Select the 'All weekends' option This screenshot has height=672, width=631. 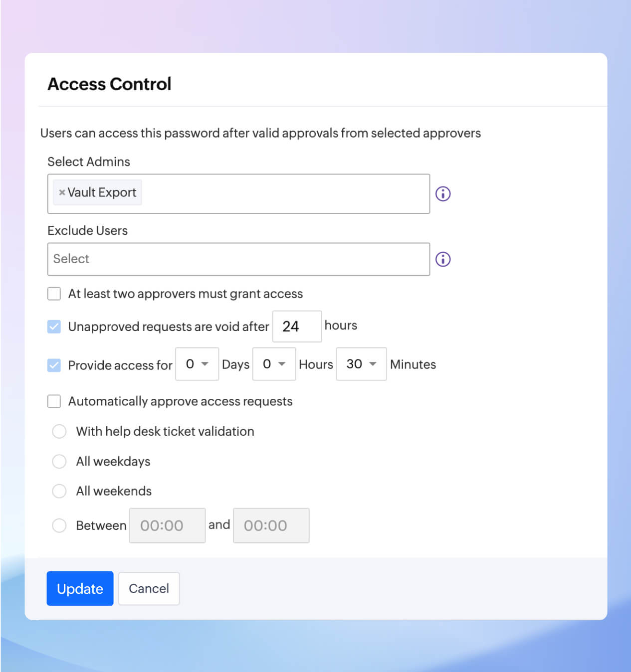59,491
